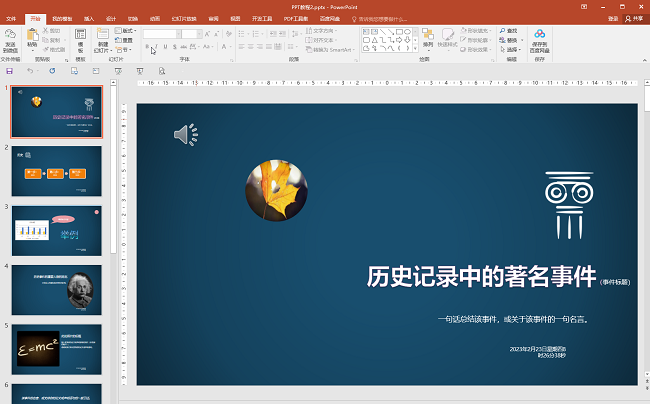Image resolution: width=650 pixels, height=404 pixels.
Task: Open the Insert (插入) ribbon tab
Action: [89, 18]
